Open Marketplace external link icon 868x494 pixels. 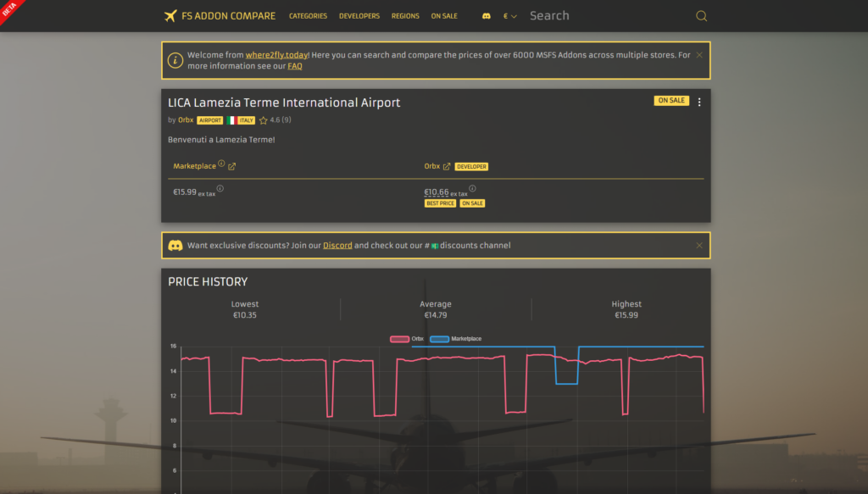(232, 167)
